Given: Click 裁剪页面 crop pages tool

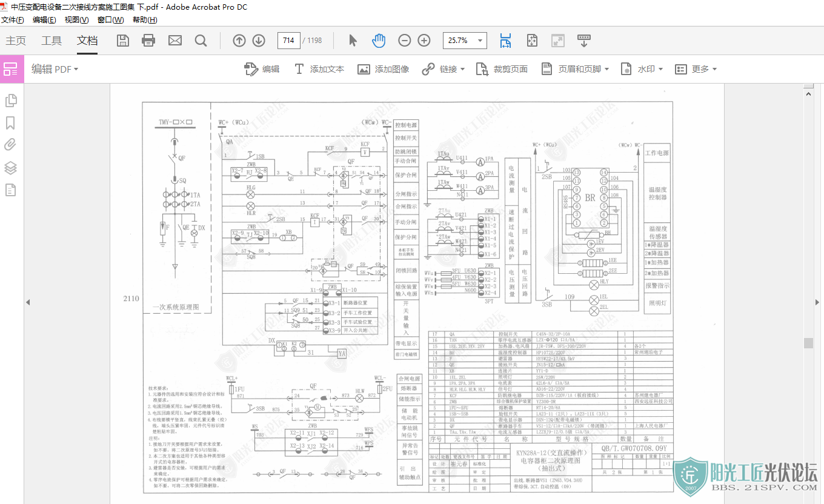Looking at the screenshot, I should [502, 69].
